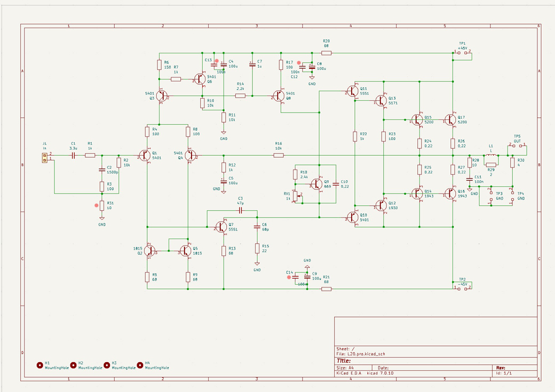
Task: Select the C1 3.3u capacitor symbol
Action: point(74,155)
